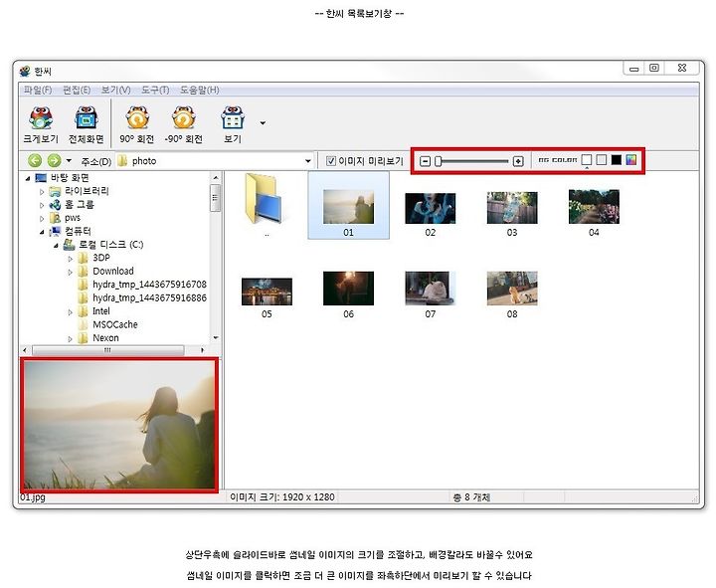The image size is (716, 588).
Task: Select 로컬 디스크 (C:) drive
Action: (110, 245)
